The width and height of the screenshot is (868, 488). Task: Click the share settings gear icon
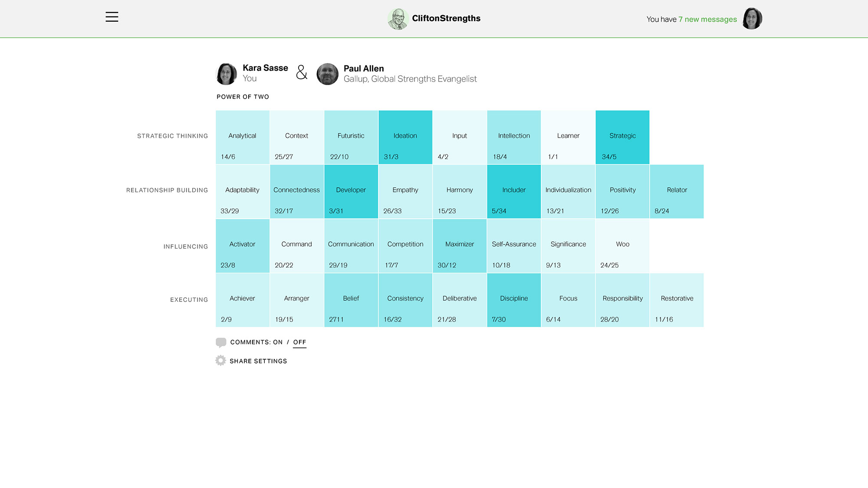tap(220, 360)
